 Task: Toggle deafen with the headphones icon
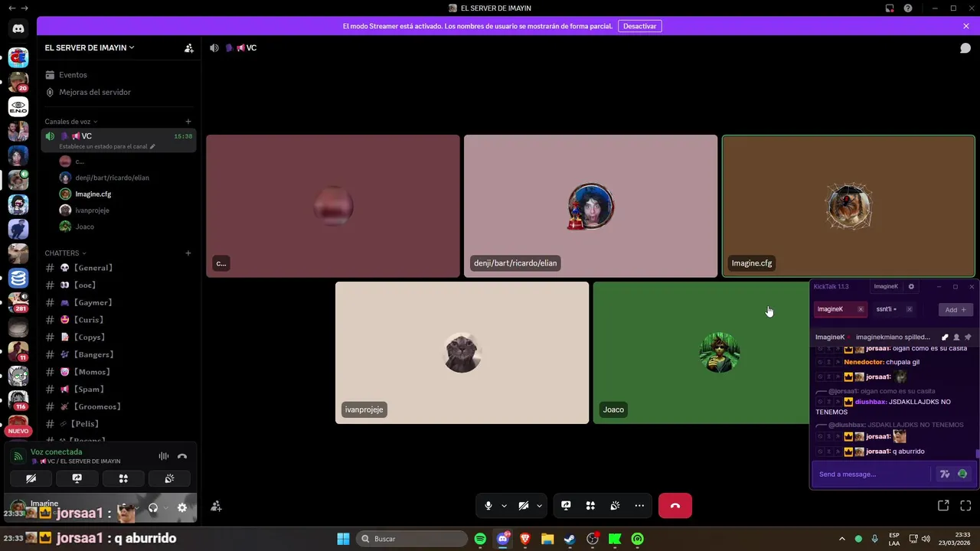(x=153, y=507)
